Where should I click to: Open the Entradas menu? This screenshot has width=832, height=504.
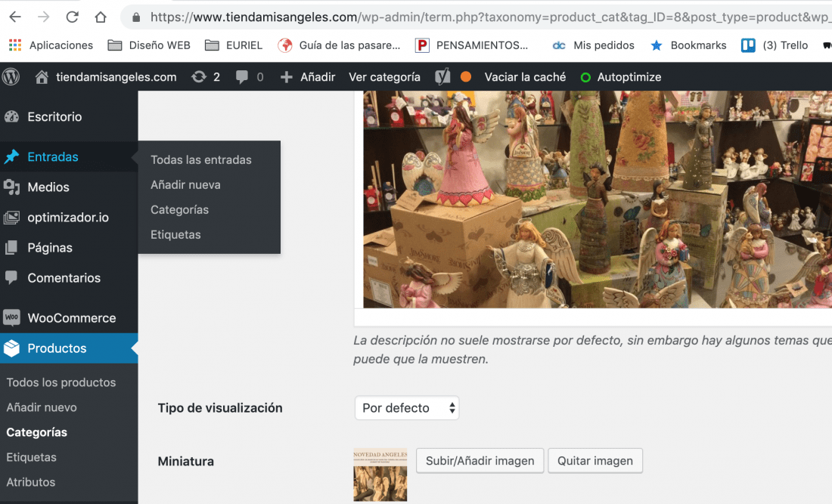click(x=69, y=157)
